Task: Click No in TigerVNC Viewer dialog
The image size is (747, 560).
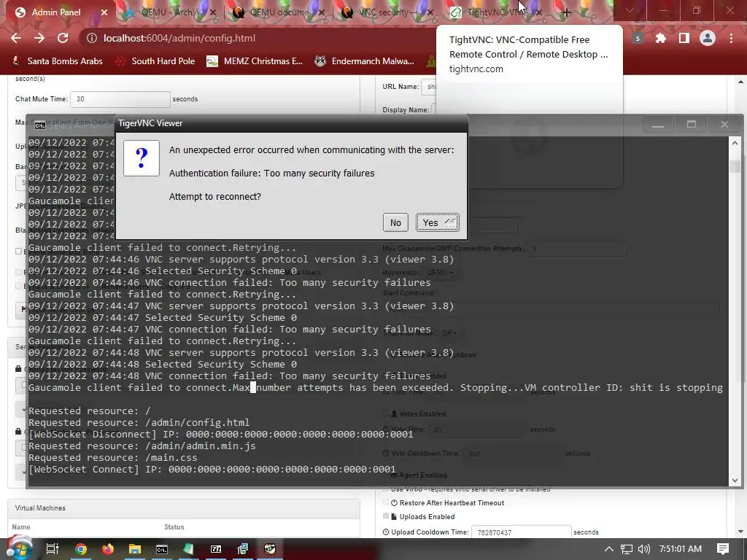Action: tap(395, 222)
